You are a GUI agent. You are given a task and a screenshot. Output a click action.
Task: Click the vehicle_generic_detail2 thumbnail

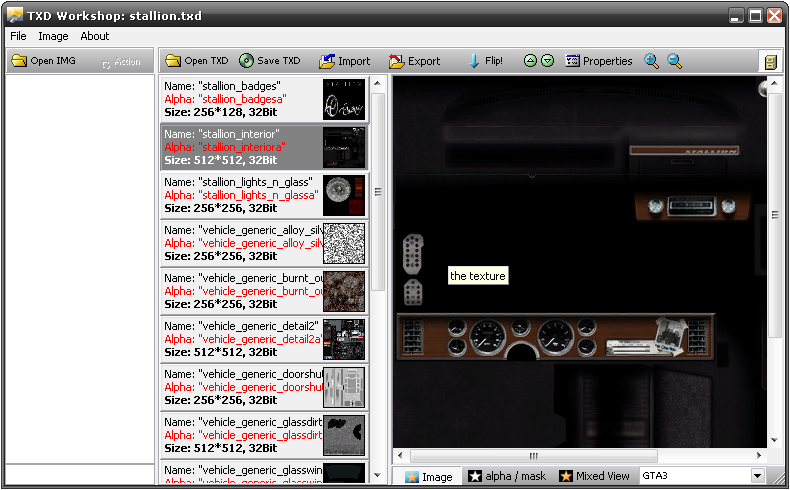point(344,339)
